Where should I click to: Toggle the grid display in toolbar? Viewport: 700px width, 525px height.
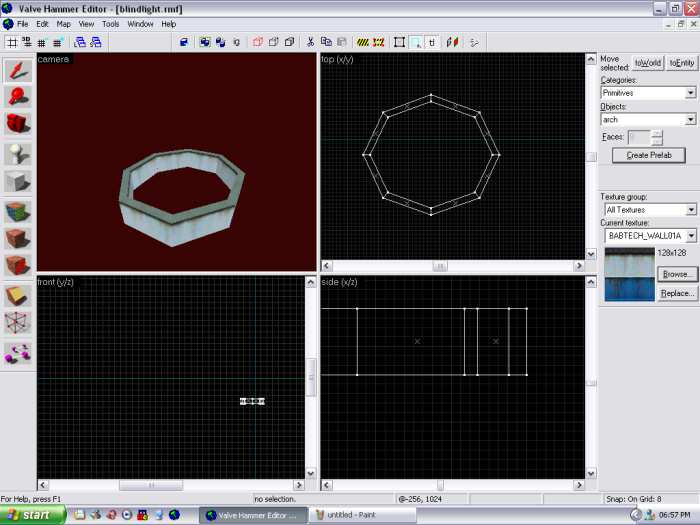tap(12, 42)
